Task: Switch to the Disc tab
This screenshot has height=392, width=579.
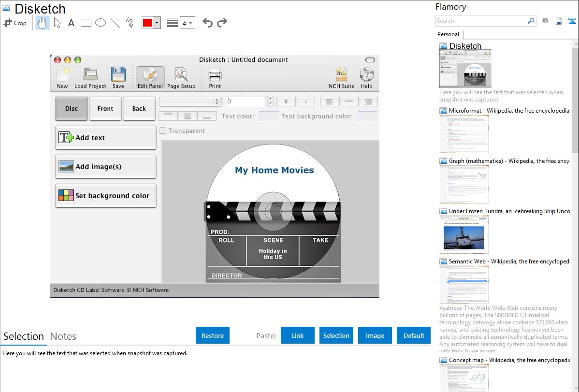Action: (71, 109)
